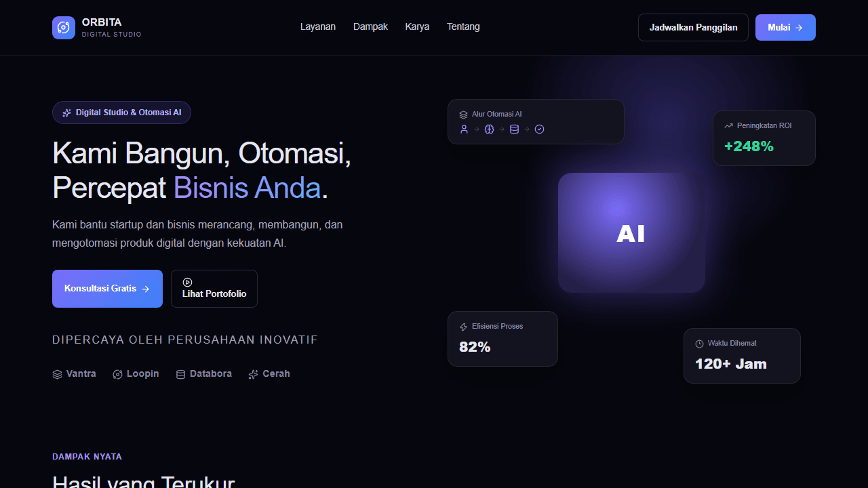Screen dimensions: 868x488
Task: Click the Jadwalkan Panggilan button
Action: 693,28
